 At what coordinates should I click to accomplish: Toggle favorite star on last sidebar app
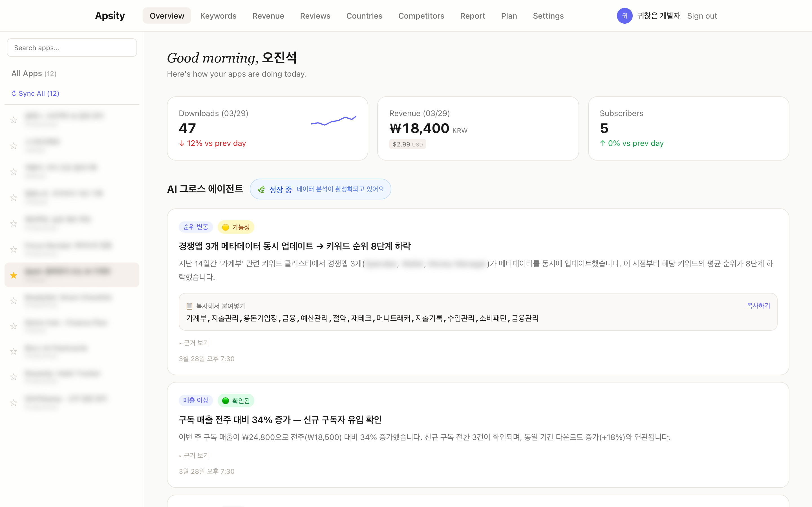(x=14, y=403)
